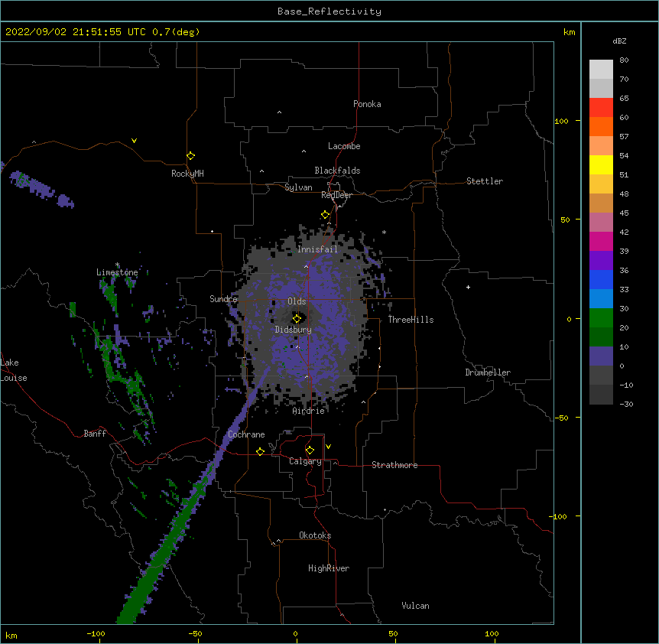Screen dimensions: 659x644
Task: Click the Base_Reflectivity title
Action: [329, 11]
